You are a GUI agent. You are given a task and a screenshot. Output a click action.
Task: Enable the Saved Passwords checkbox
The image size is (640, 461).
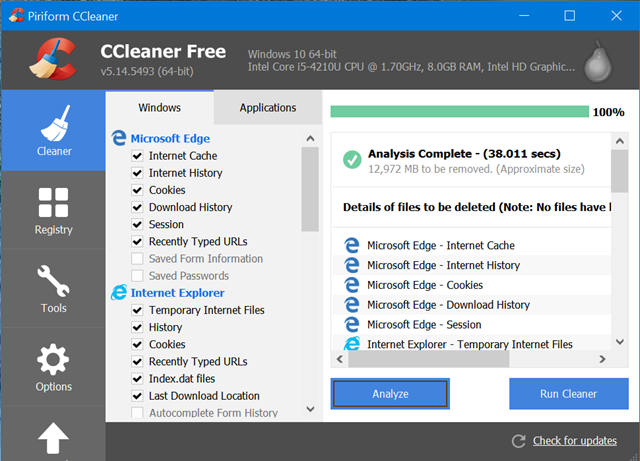pos(137,276)
